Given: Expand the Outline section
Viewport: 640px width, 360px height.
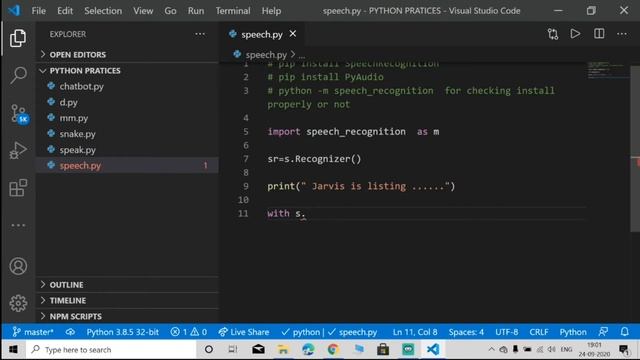Looking at the screenshot, I should 127,284.
